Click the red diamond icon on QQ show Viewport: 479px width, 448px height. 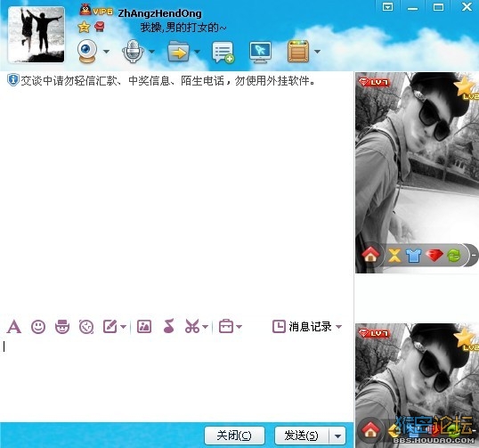tap(434, 256)
